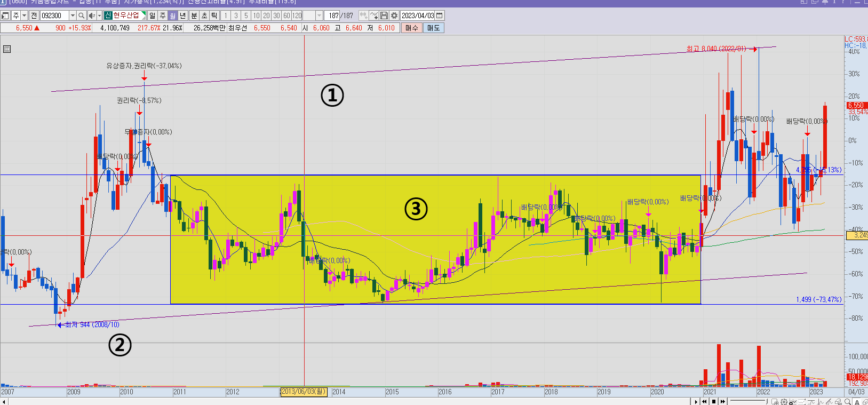The height and width of the screenshot is (405, 868).
Task: Click the current price tag 6,550 on axis
Action: click(x=856, y=106)
